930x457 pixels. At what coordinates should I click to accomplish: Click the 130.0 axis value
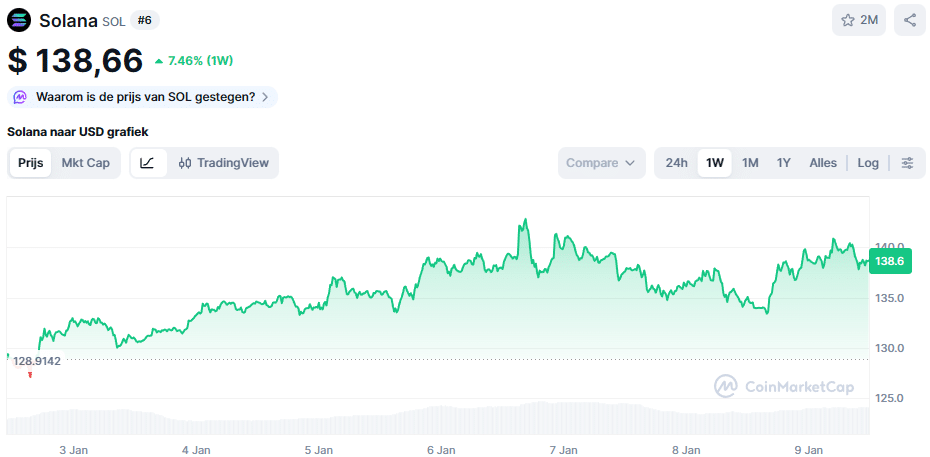(890, 348)
